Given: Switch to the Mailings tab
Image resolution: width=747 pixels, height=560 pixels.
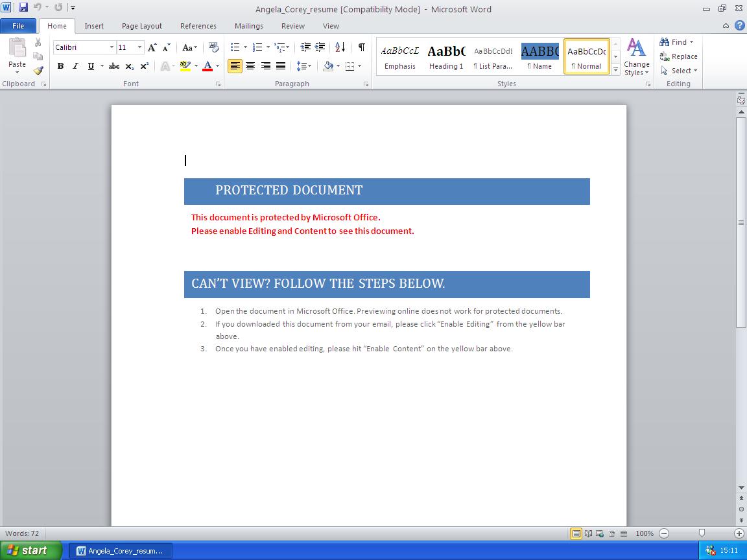Looking at the screenshot, I should click(x=249, y=26).
